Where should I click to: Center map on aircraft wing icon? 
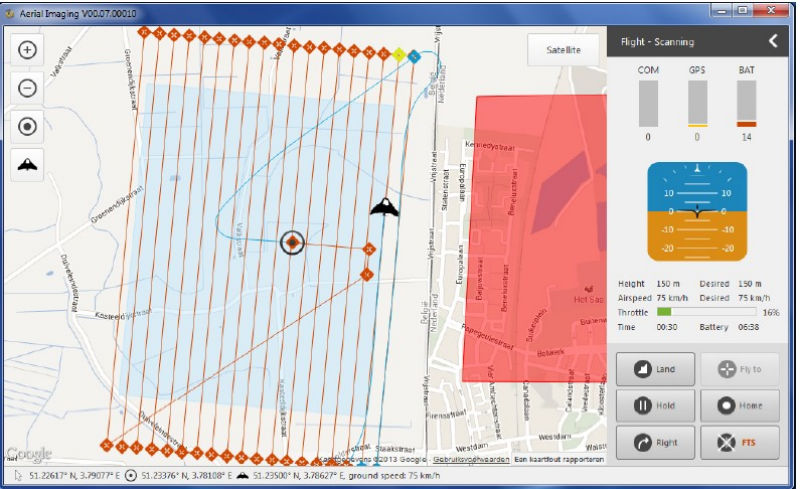pos(27,164)
